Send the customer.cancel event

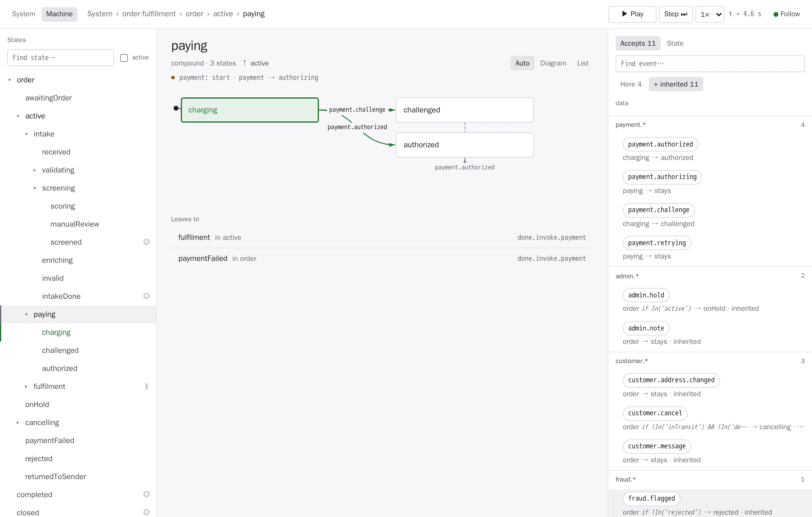click(655, 413)
